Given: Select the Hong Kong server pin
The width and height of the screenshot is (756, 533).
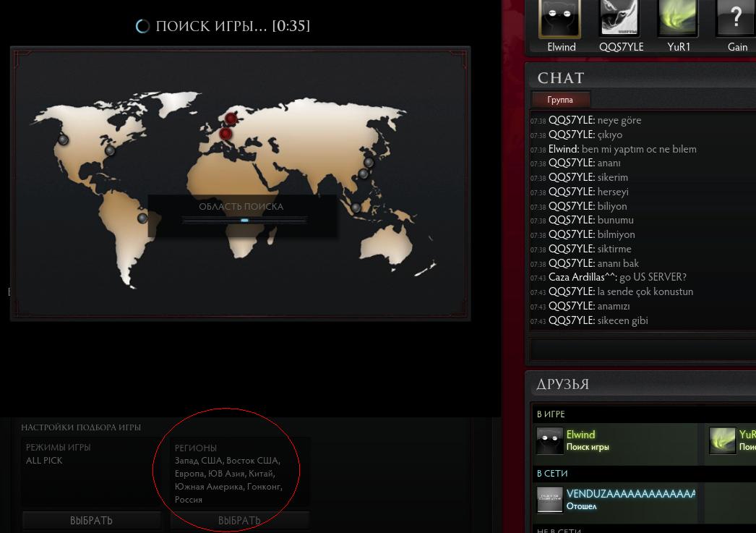Looking at the screenshot, I should [x=364, y=174].
